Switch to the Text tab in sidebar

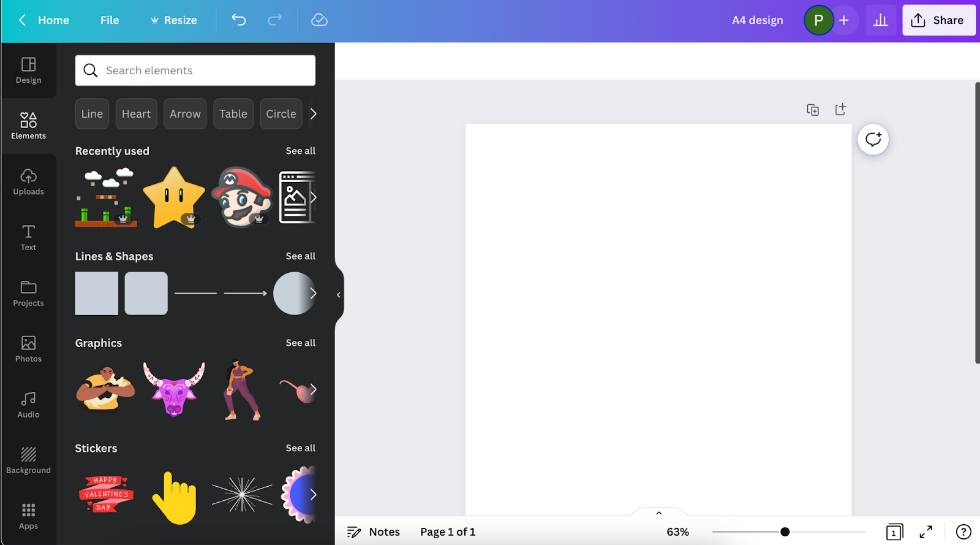(28, 237)
